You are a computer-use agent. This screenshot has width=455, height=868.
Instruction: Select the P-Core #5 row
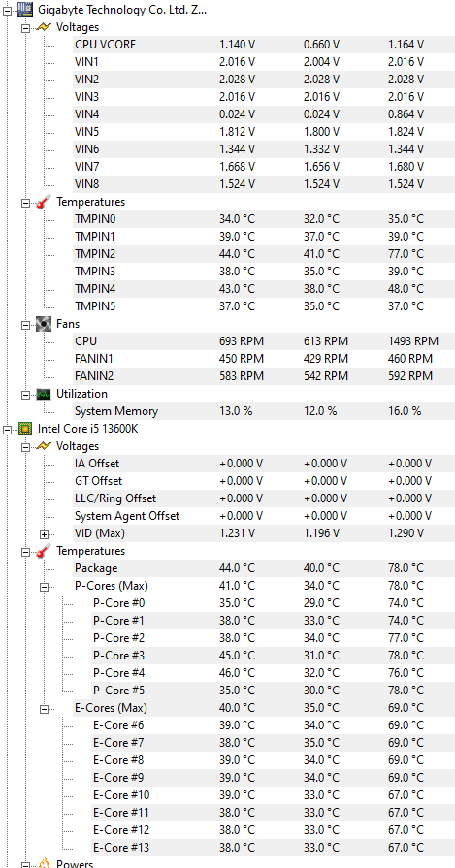pos(272,691)
